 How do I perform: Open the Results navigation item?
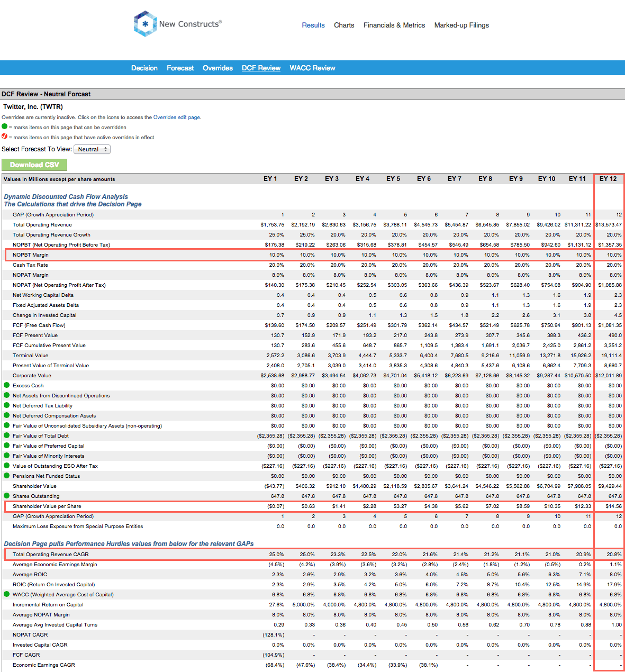tap(313, 25)
